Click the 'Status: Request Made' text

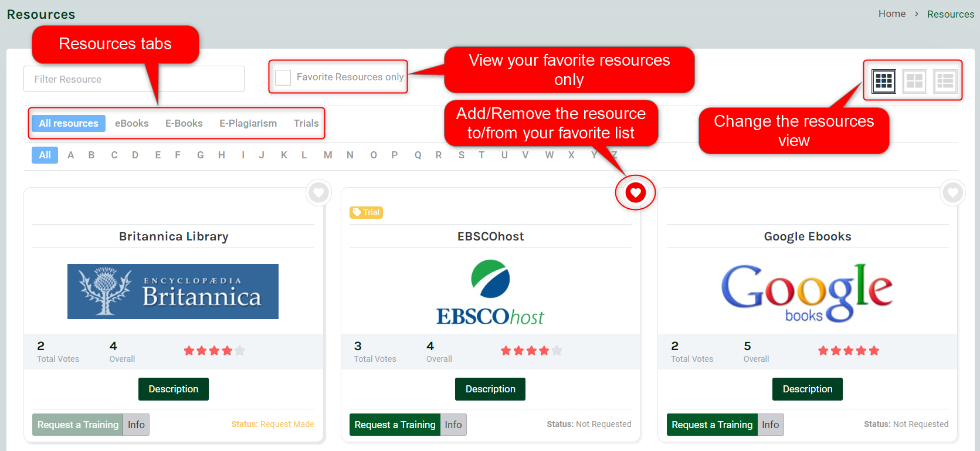(273, 424)
